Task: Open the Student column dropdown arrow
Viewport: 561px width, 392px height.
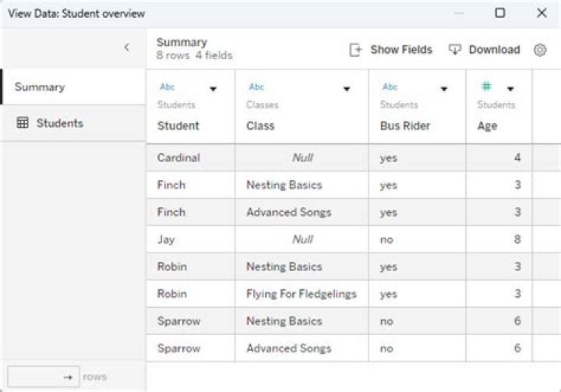Action: pos(213,89)
